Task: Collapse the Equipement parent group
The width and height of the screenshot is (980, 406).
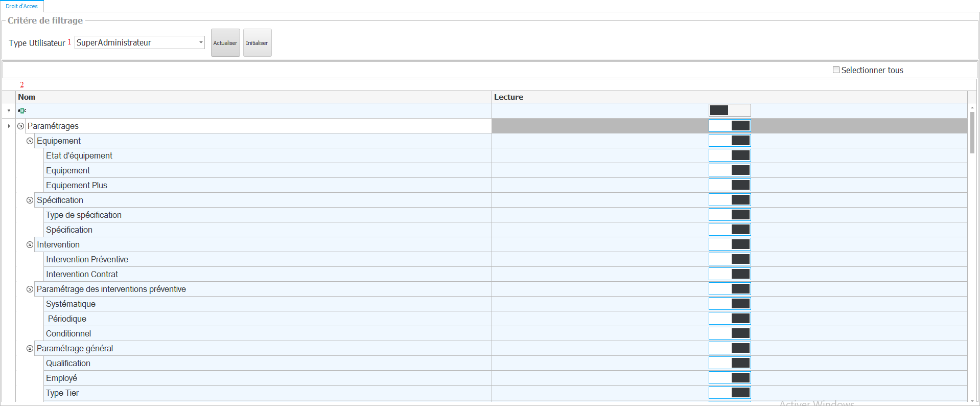Action: pyautogui.click(x=30, y=141)
